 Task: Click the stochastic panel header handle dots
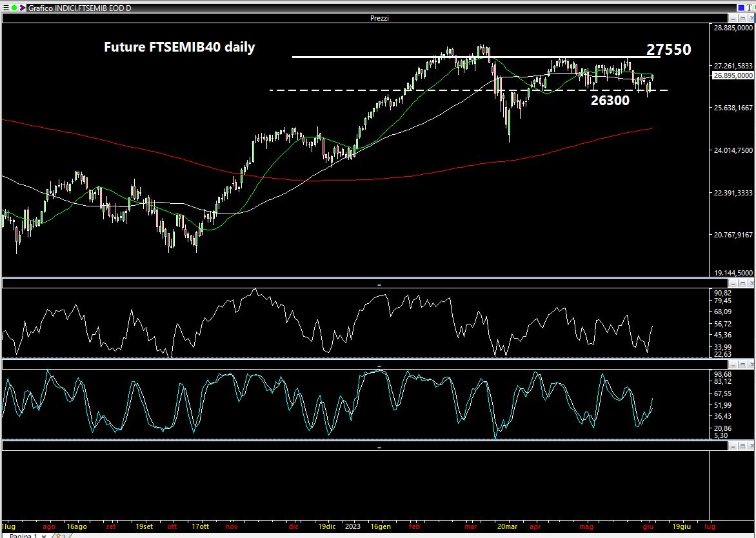(379, 366)
